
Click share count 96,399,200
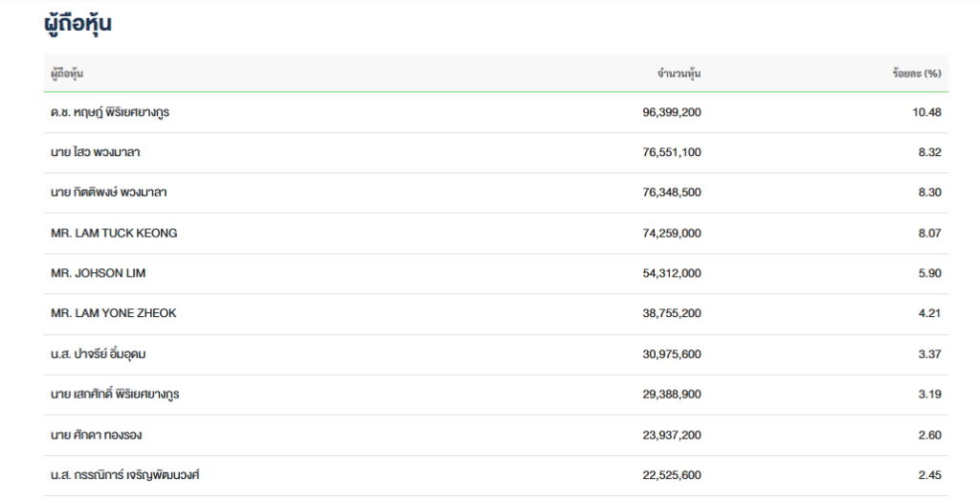click(x=672, y=112)
